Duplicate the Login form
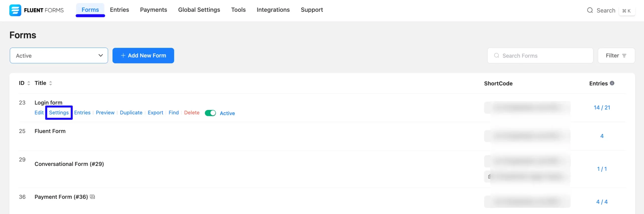Image resolution: width=644 pixels, height=214 pixels. 131,113
